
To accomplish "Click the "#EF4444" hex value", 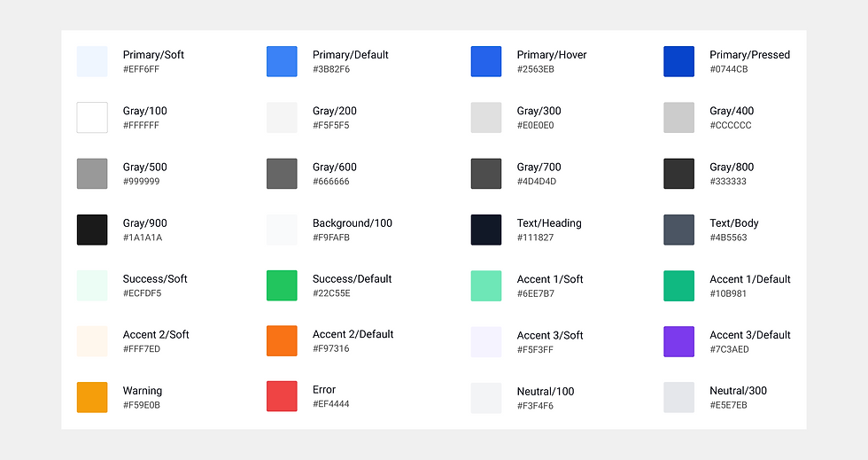I will 331,404.
